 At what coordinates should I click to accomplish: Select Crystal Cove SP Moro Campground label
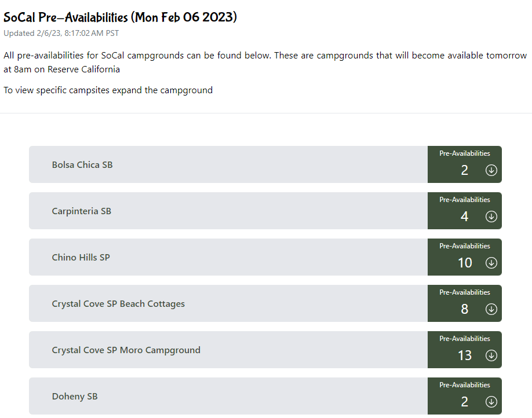coord(126,350)
